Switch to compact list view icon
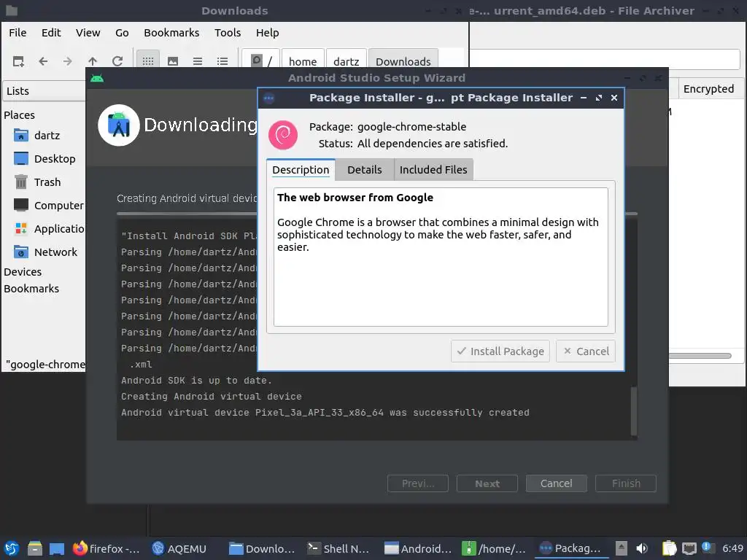This screenshot has width=747, height=560. pos(198,61)
